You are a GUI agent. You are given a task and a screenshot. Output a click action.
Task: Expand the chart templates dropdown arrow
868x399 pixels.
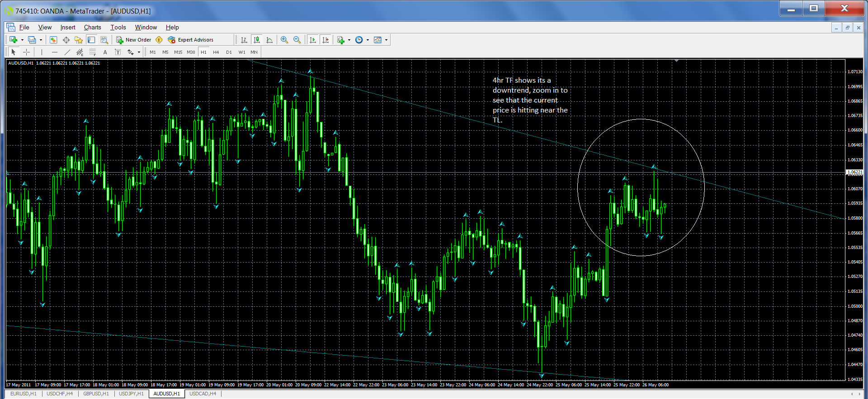click(x=386, y=40)
